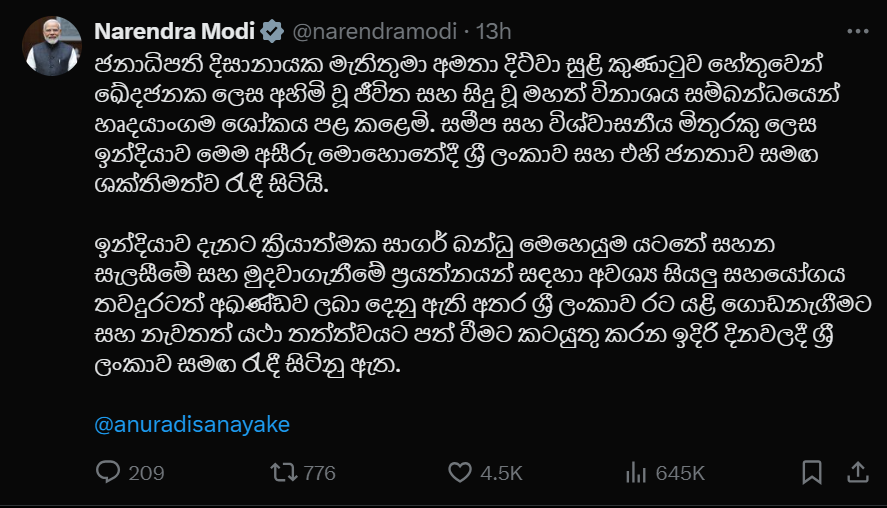
Task: Open the @anuradisanayake mention link
Action: [x=191, y=425]
